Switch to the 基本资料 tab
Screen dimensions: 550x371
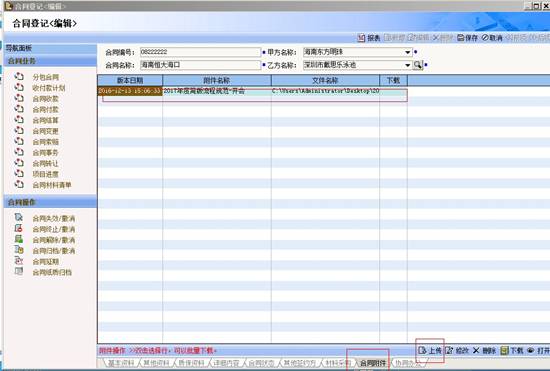pos(121,363)
